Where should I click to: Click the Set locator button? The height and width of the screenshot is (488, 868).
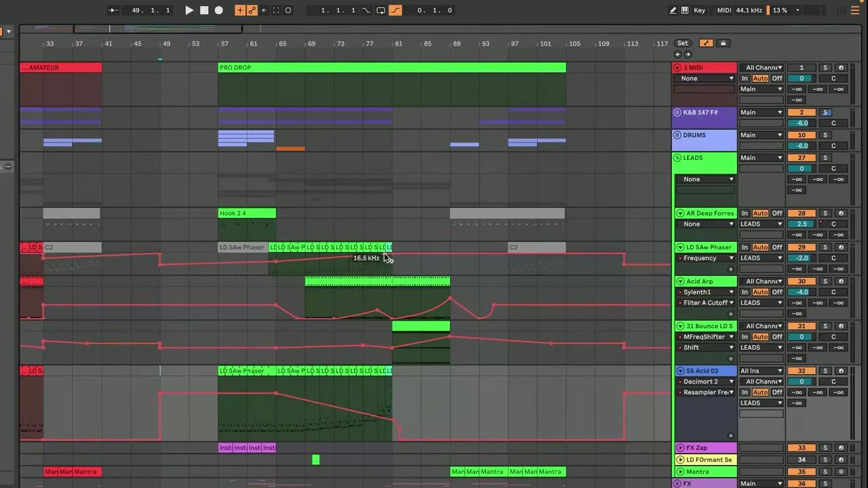(x=683, y=43)
